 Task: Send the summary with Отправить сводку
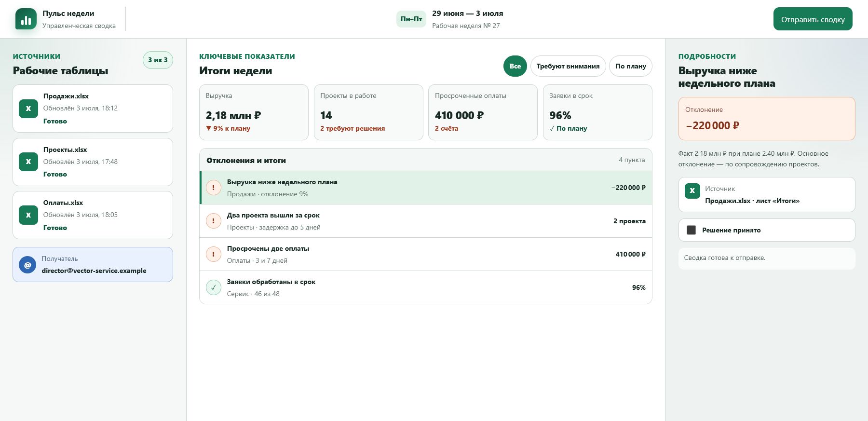pos(813,19)
